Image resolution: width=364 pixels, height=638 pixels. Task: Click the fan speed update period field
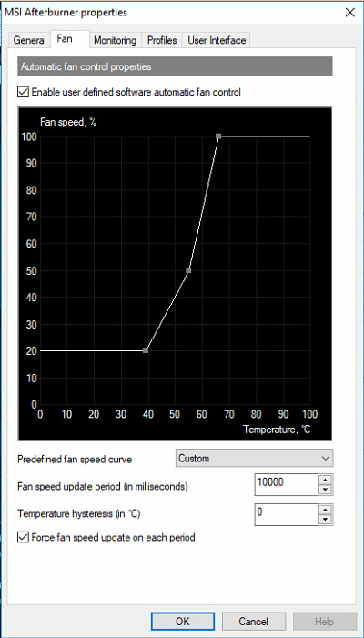(x=287, y=484)
